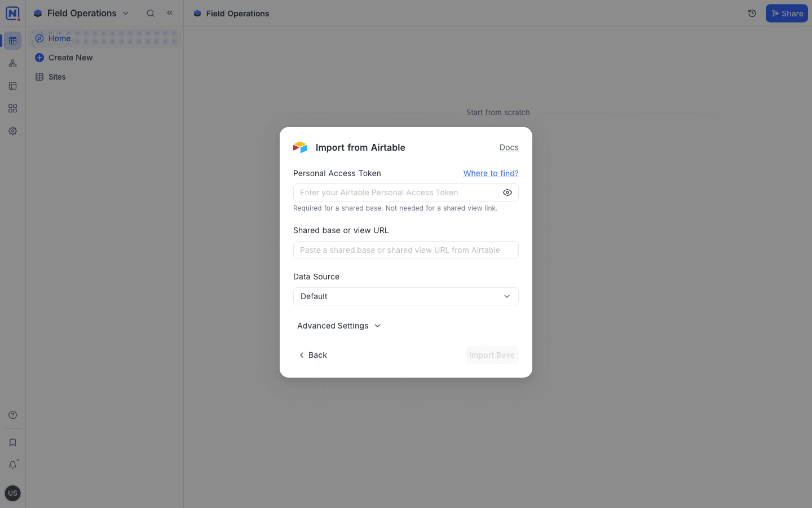Collapse the sidebar with double-chevron icon
The width and height of the screenshot is (812, 508).
pos(170,13)
